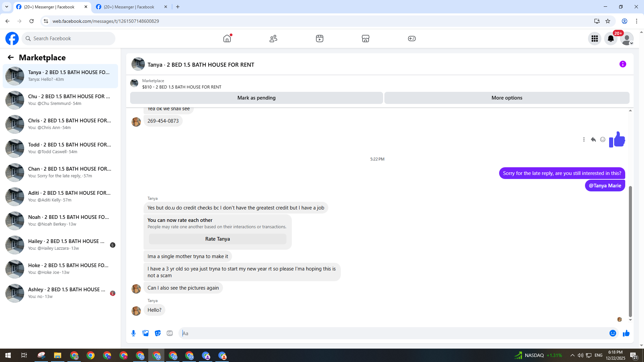Viewport: 644px width, 362px height.
Task: Open conversation information icon
Action: (x=623, y=64)
